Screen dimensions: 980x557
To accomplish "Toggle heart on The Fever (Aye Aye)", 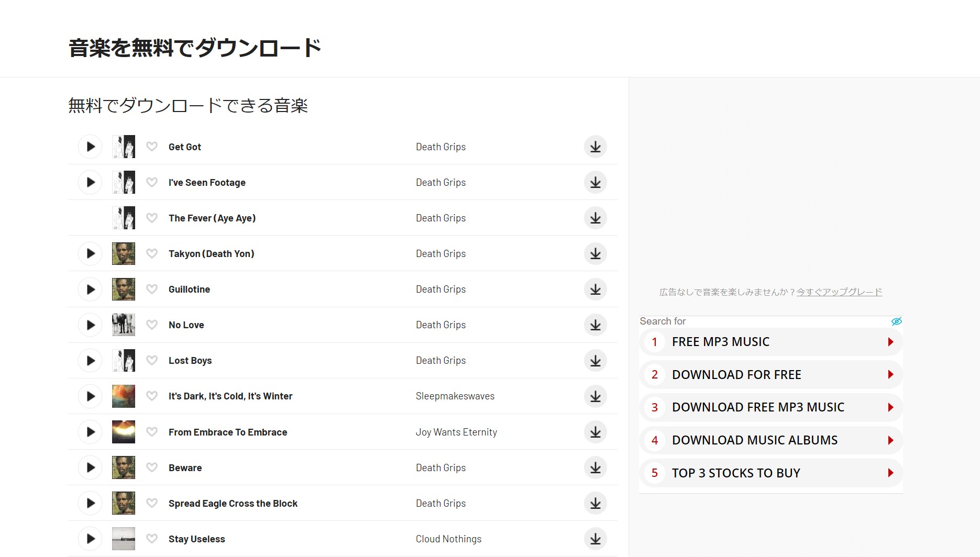I will 152,218.
